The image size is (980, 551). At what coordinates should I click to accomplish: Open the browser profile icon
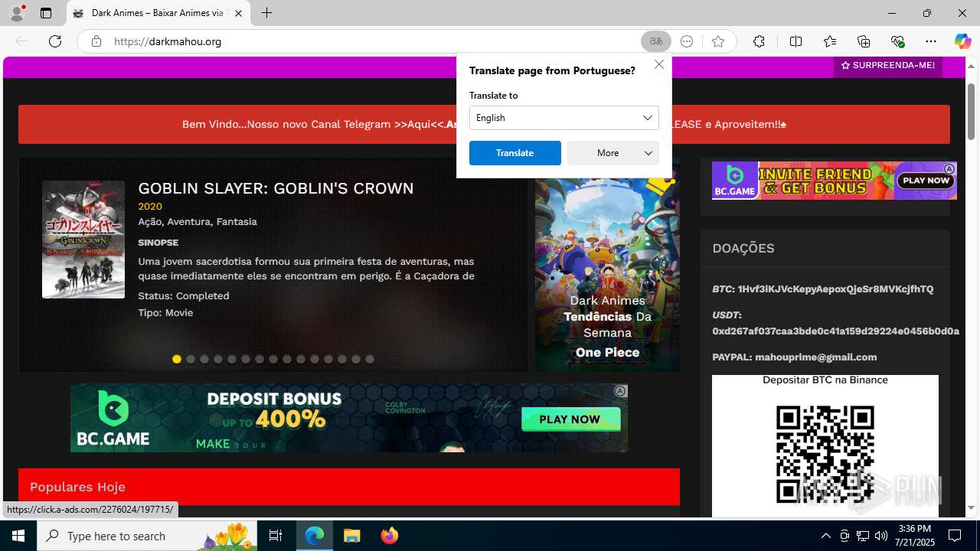17,13
